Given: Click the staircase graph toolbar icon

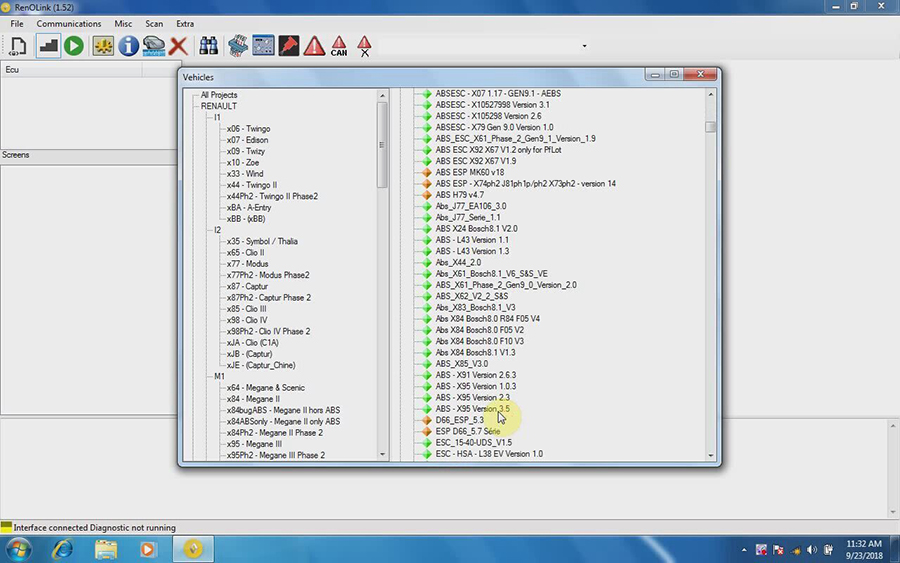Looking at the screenshot, I should (47, 45).
